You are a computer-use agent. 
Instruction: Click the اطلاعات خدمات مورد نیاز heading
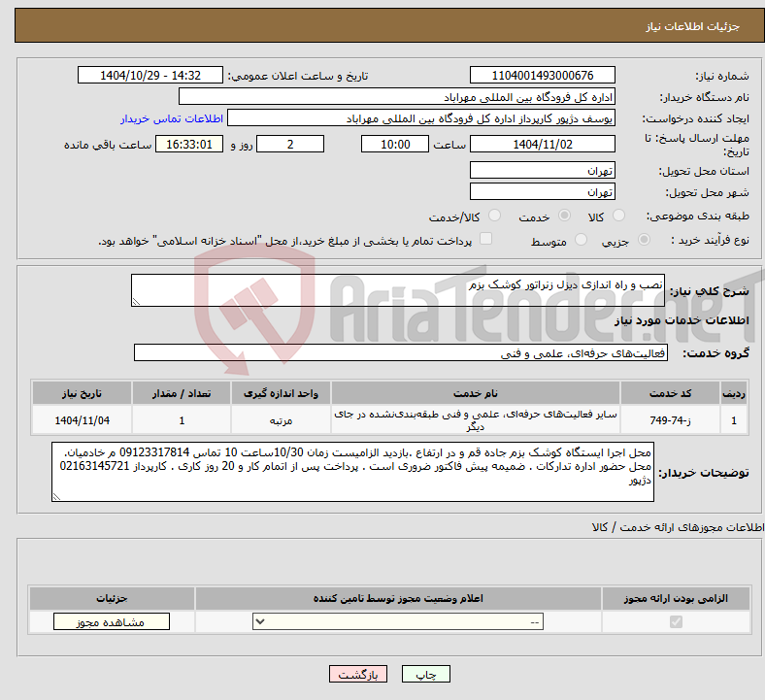coord(682,320)
